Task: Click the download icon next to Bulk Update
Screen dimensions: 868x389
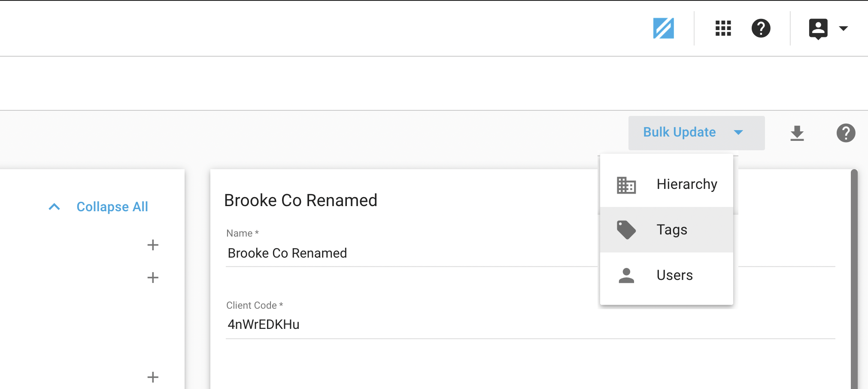Action: click(798, 133)
